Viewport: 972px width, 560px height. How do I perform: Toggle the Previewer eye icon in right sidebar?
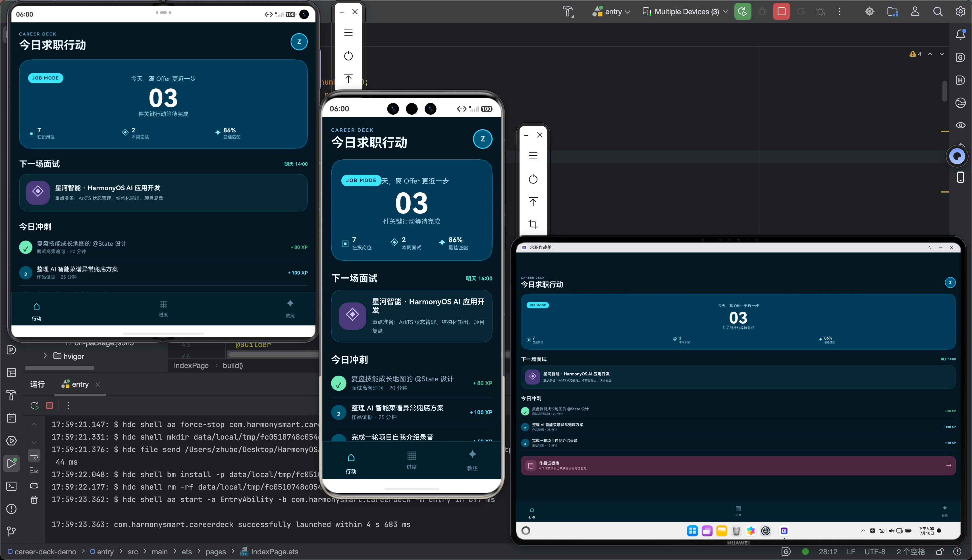(960, 126)
